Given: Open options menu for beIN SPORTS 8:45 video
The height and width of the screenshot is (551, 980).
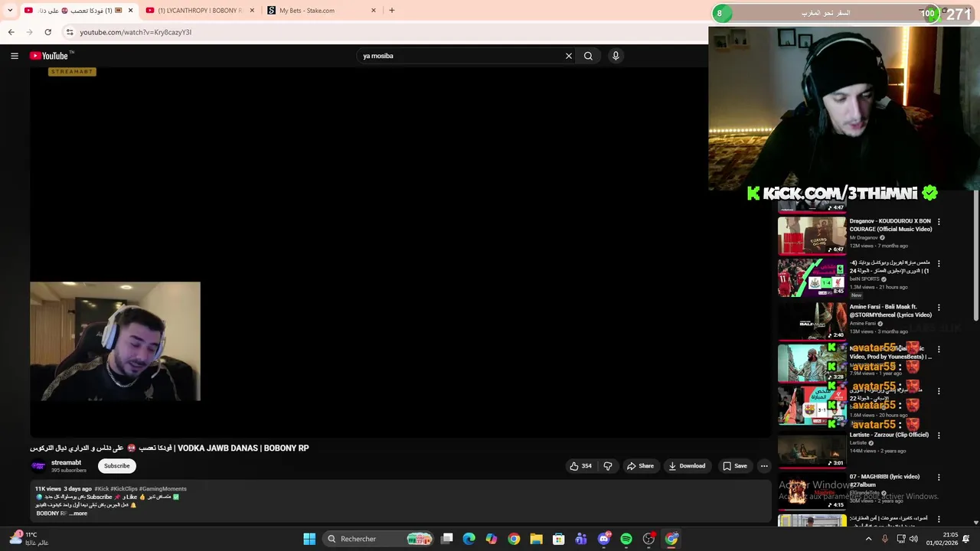Looking at the screenshot, I should click(939, 263).
